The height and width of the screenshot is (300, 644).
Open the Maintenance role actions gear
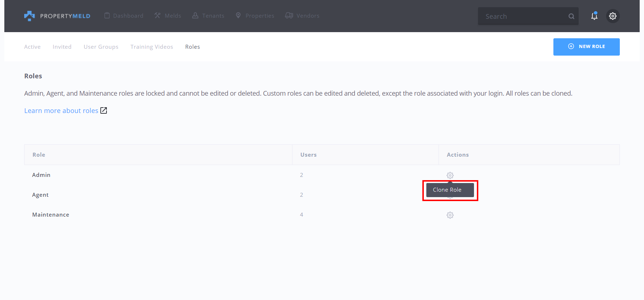point(450,215)
